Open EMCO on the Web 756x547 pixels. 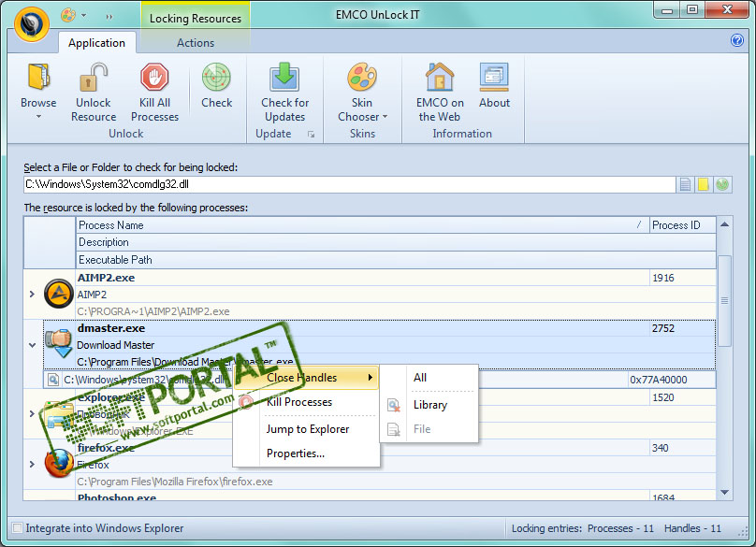439,77
